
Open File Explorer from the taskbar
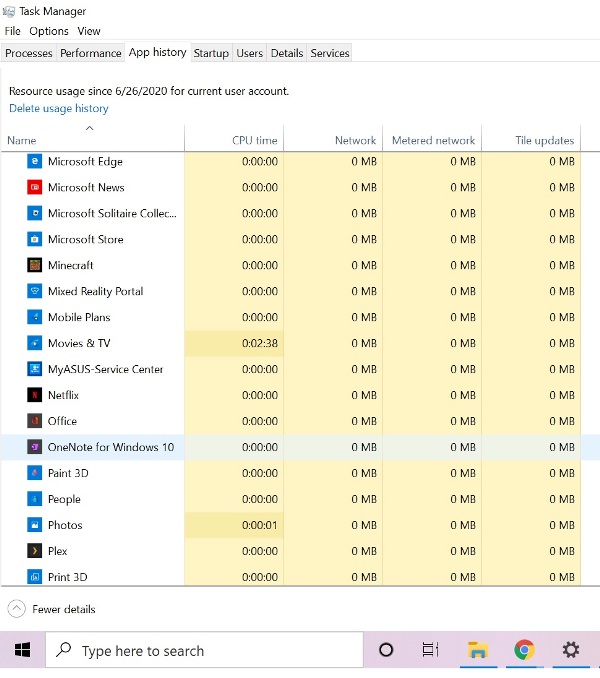[478, 649]
